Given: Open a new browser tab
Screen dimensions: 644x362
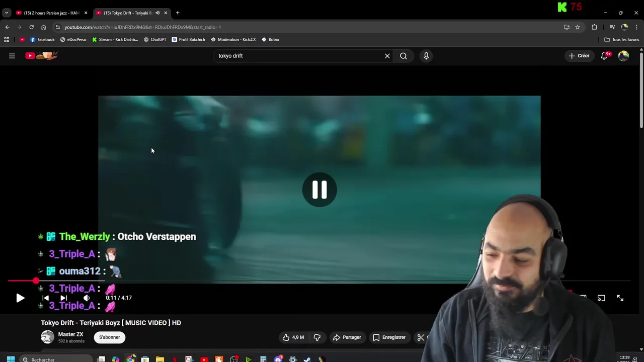Looking at the screenshot, I should pyautogui.click(x=178, y=13).
